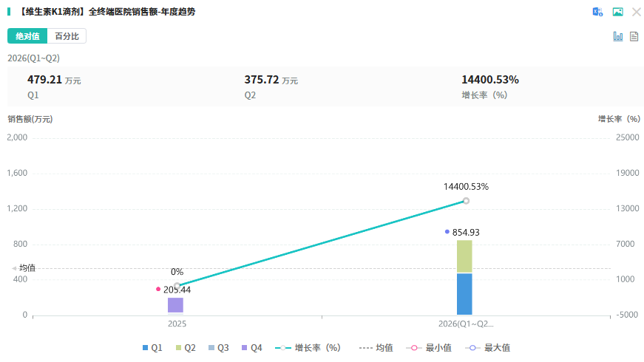Click the 均值 average line label

pyautogui.click(x=27, y=268)
